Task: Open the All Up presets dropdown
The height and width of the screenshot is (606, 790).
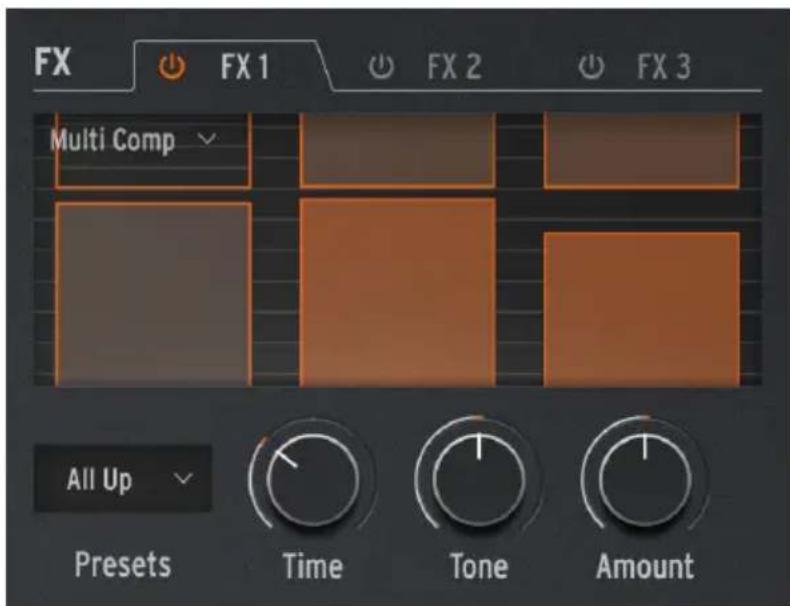Action: 123,479
